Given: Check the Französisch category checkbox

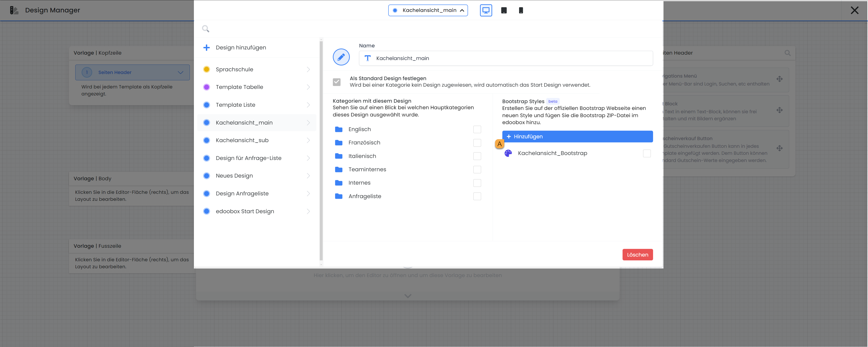Looking at the screenshot, I should 477,143.
